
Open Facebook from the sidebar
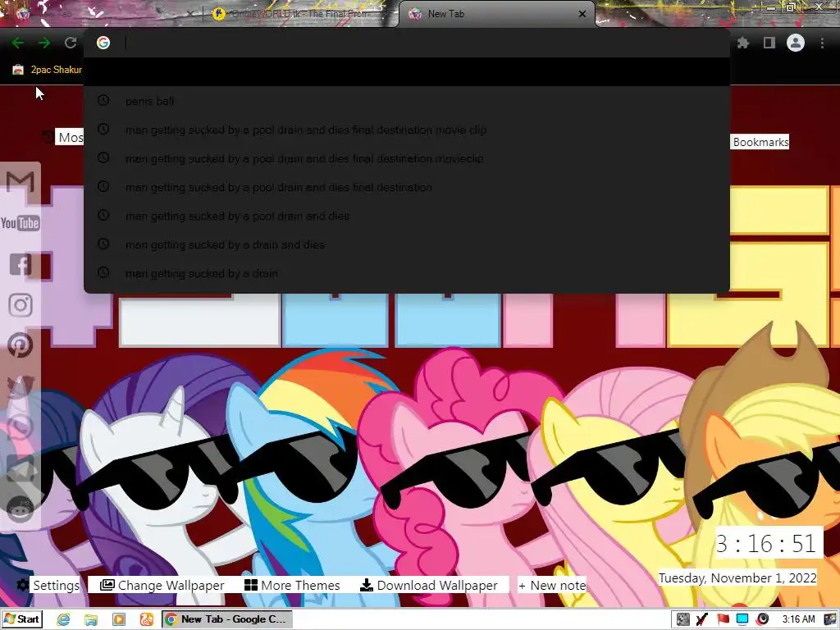[21, 264]
